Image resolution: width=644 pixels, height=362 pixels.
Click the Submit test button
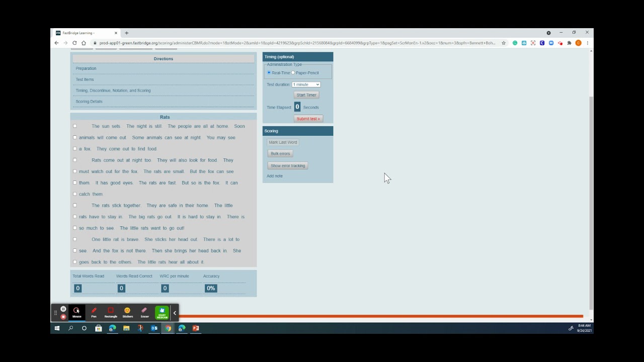(x=308, y=119)
